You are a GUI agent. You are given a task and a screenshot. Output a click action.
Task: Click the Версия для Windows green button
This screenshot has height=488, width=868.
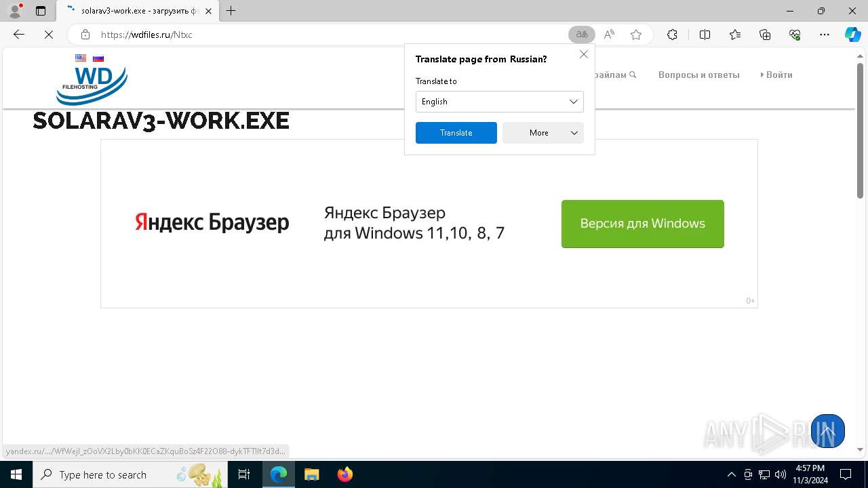click(643, 224)
